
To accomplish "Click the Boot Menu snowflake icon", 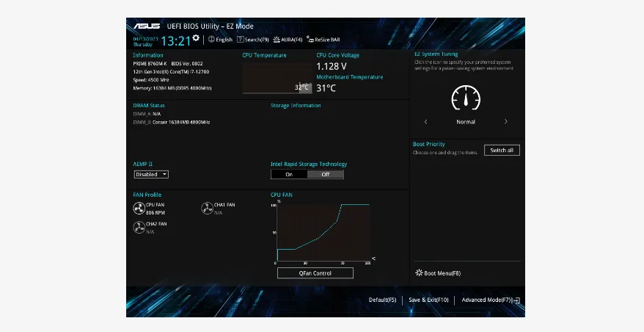I will click(419, 273).
